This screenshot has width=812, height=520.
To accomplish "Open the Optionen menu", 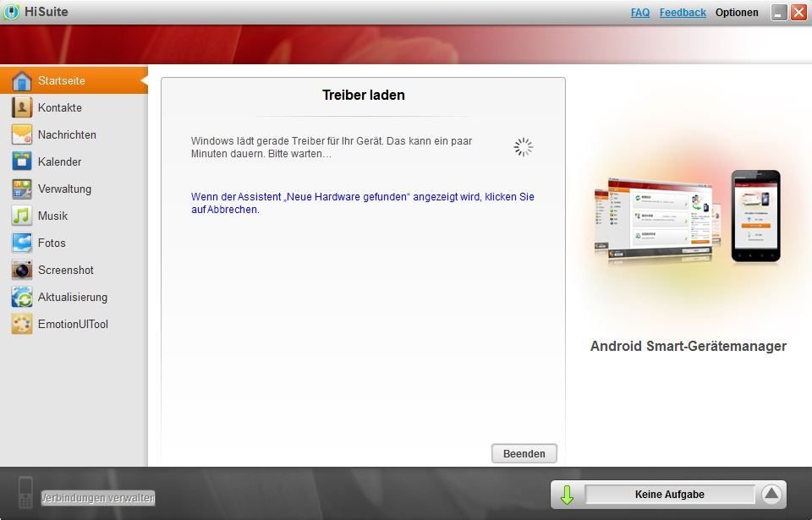I will pyautogui.click(x=737, y=13).
